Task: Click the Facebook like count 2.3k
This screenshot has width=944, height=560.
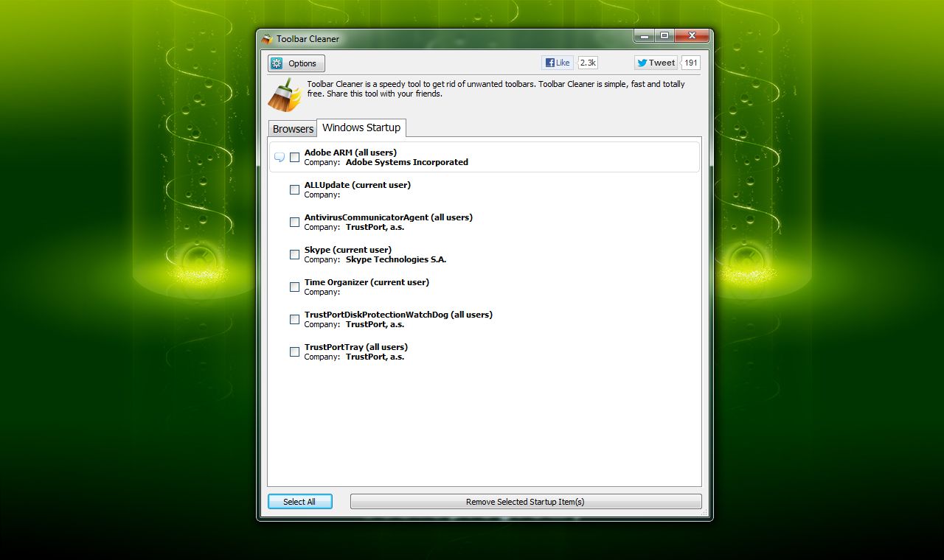Action: tap(588, 63)
